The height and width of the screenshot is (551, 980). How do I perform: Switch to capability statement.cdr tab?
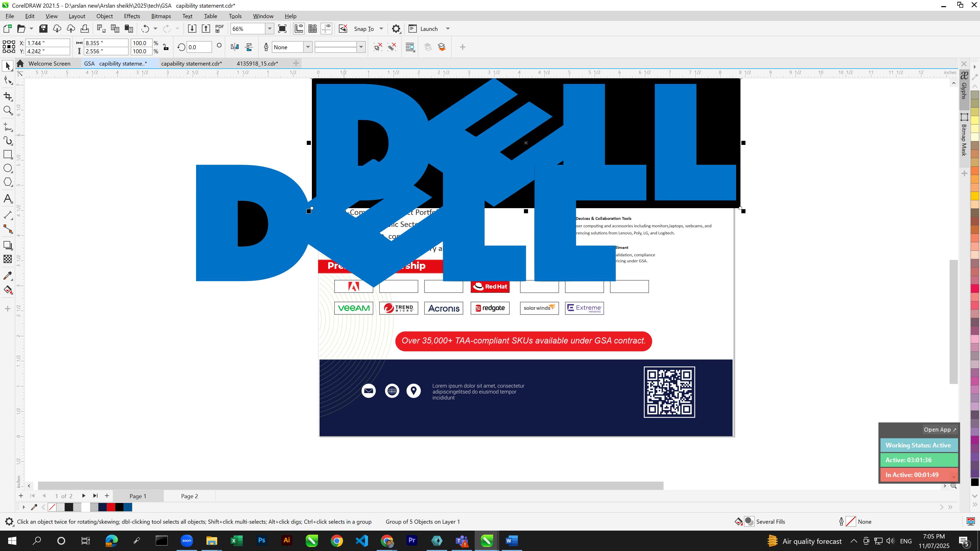(191, 64)
